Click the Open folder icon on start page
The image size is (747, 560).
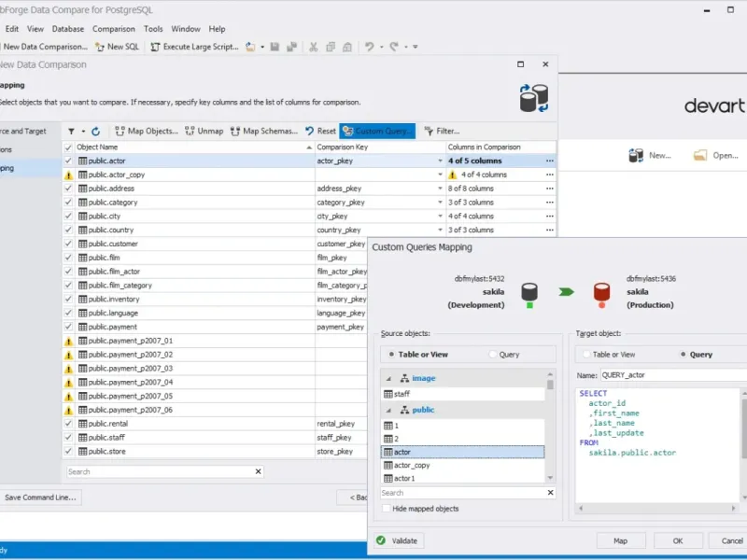(699, 155)
